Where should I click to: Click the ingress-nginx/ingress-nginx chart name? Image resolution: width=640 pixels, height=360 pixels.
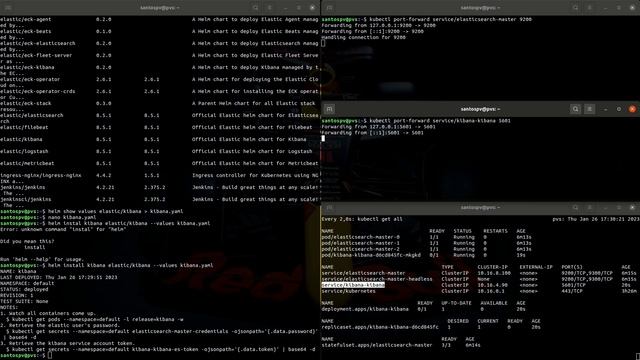point(40,176)
